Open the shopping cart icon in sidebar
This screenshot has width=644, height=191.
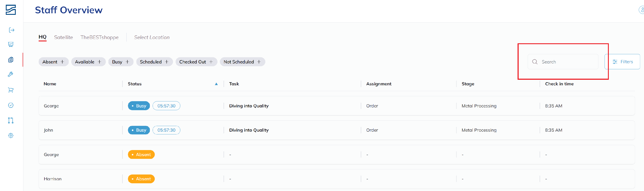[x=11, y=90]
